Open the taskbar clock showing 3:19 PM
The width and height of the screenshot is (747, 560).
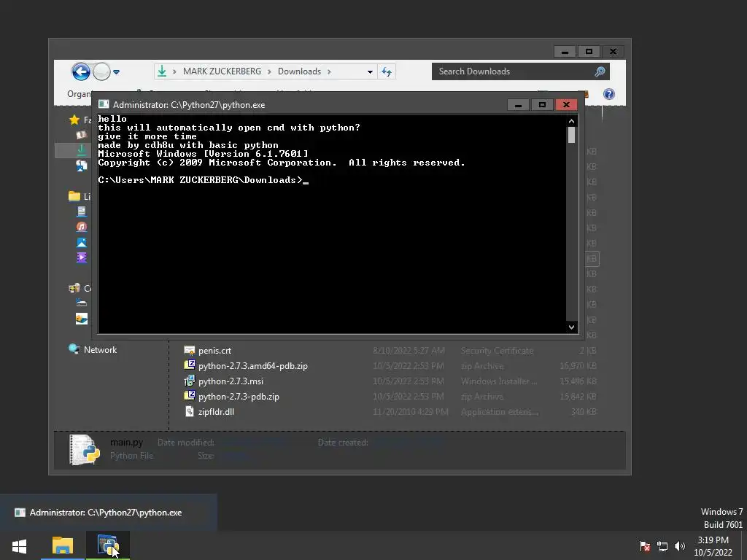coord(713,546)
